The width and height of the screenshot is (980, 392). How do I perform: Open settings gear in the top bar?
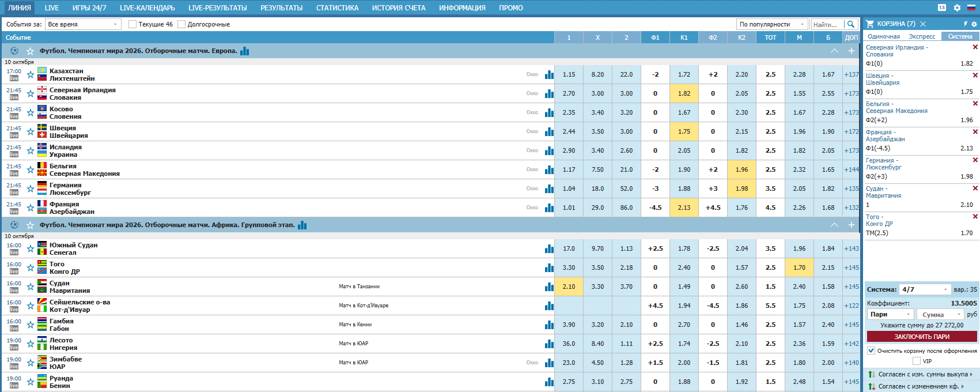[x=957, y=8]
